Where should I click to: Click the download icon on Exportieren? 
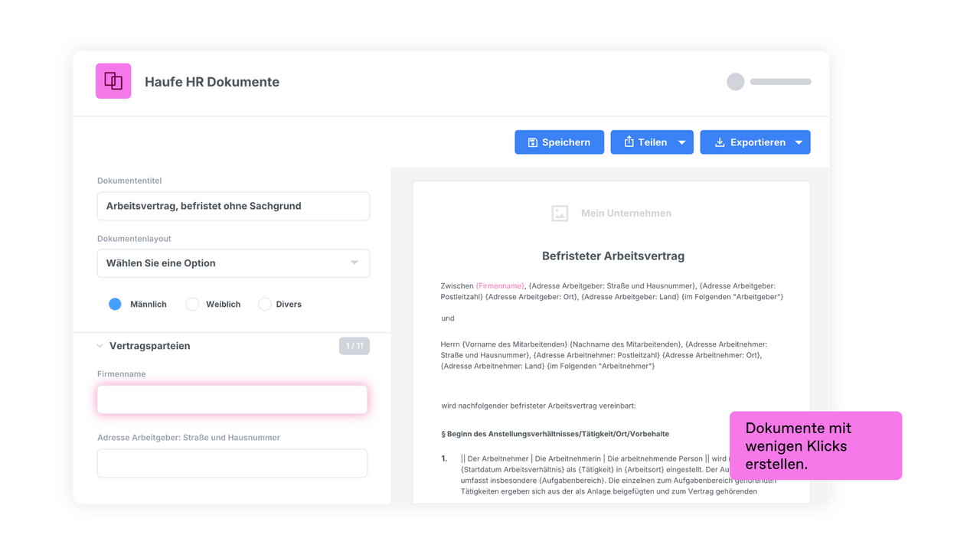(x=720, y=142)
